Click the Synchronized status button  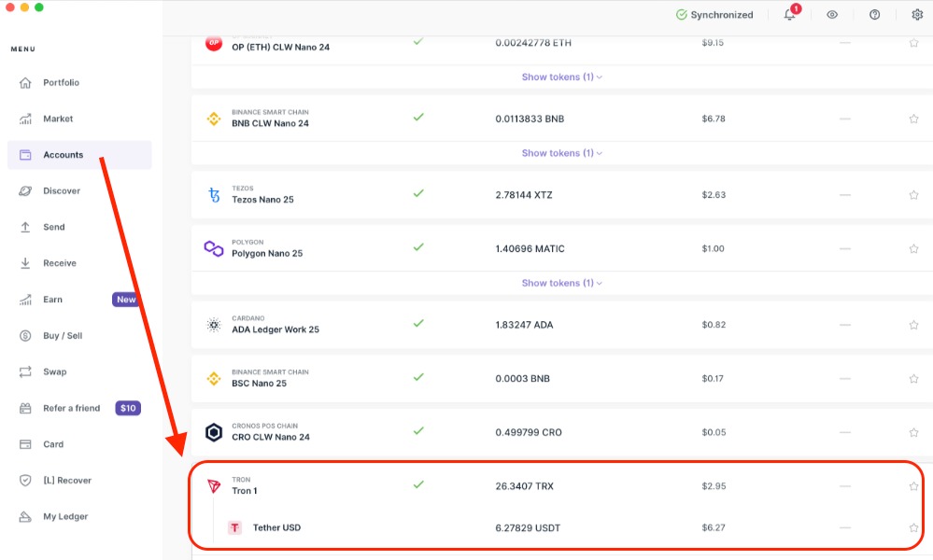tap(714, 15)
